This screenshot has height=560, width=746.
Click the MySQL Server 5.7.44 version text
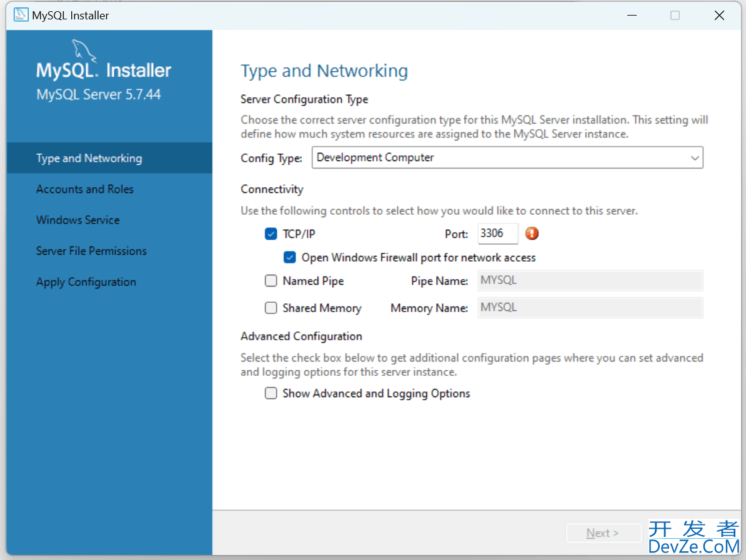[99, 95]
